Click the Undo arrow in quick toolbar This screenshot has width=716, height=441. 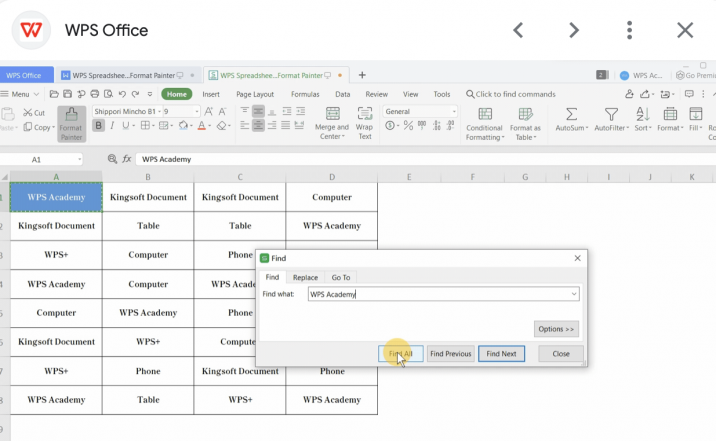point(123,94)
